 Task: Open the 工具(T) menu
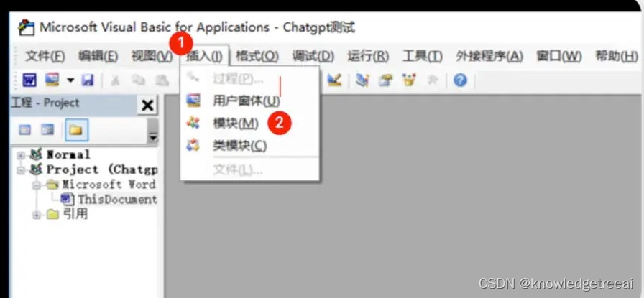422,56
